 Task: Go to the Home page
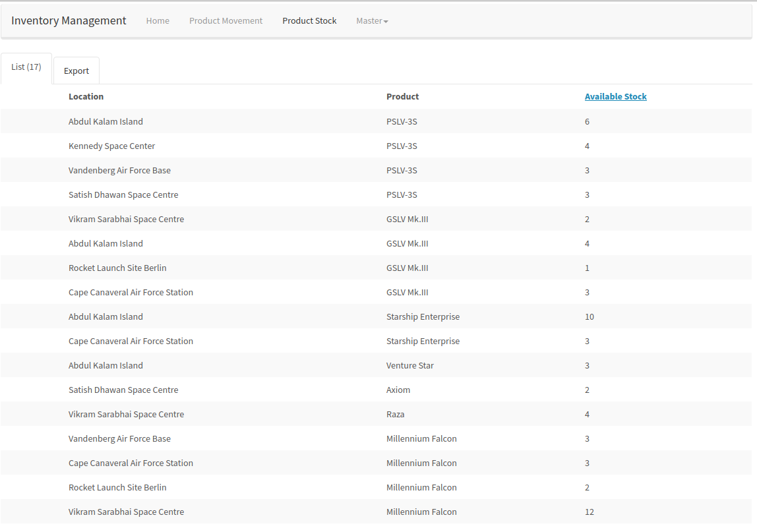pyautogui.click(x=158, y=20)
